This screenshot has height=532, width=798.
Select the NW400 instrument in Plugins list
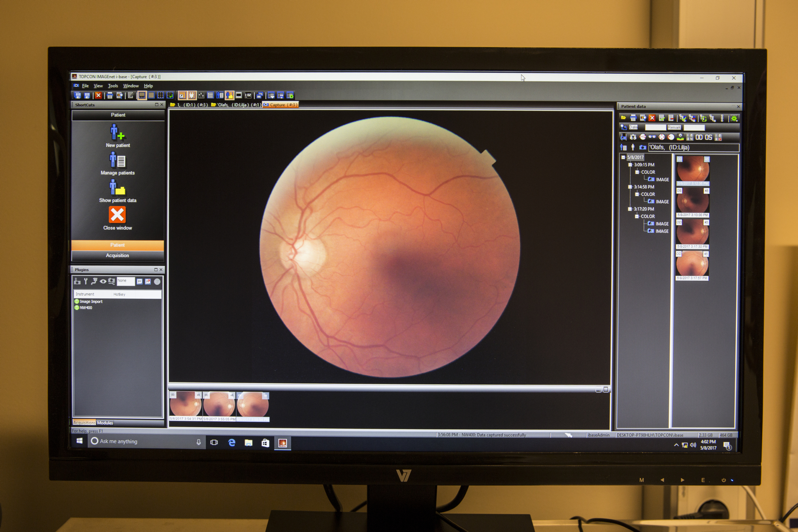(86, 308)
